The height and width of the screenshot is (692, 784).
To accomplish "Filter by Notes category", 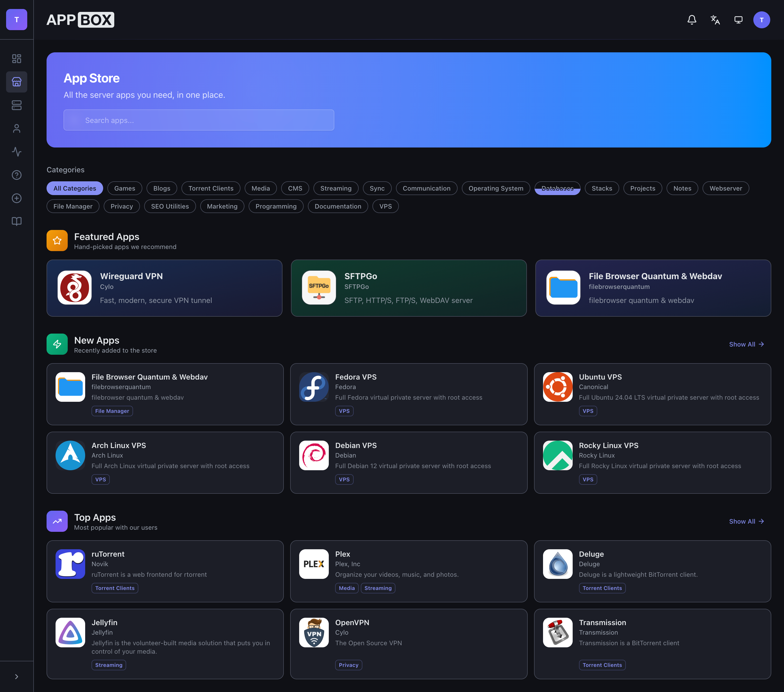I will pos(682,188).
